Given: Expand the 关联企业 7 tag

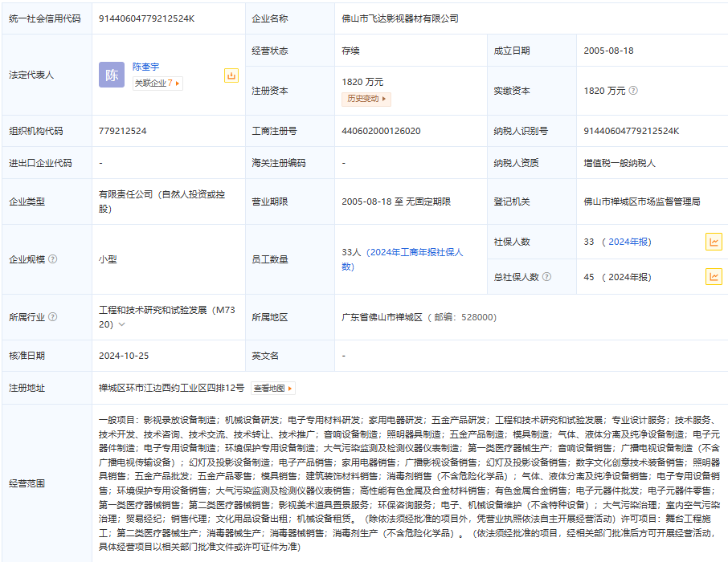Looking at the screenshot, I should tap(157, 83).
